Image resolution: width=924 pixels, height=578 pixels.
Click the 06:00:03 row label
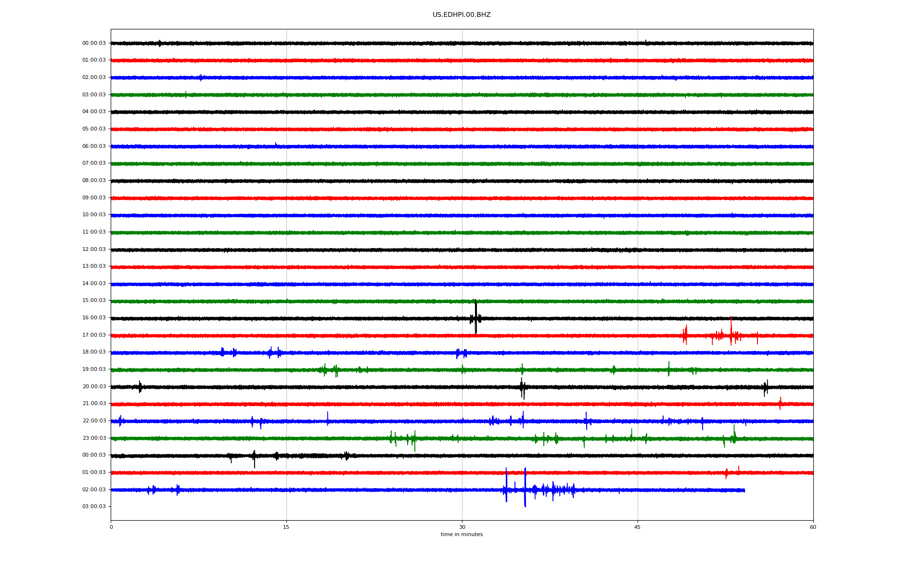(x=94, y=146)
